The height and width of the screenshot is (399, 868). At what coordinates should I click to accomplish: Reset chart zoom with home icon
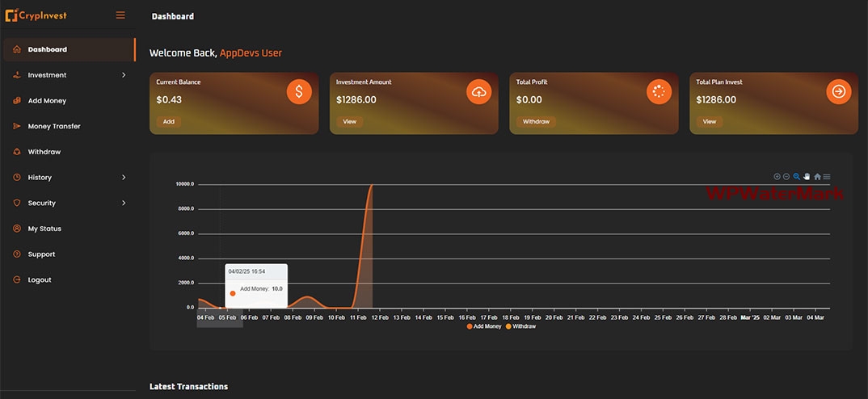pos(817,176)
